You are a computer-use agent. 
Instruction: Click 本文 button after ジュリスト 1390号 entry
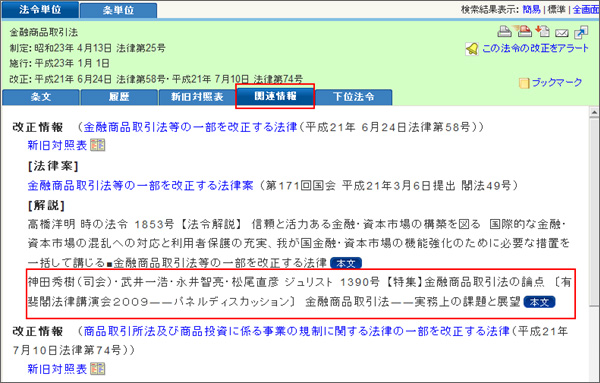pos(539,302)
